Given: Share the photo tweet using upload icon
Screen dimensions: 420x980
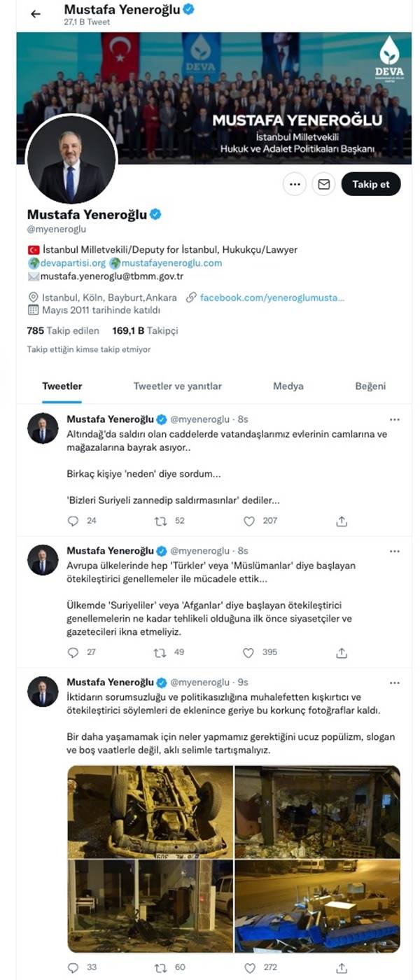Looking at the screenshot, I should click(x=342, y=968).
